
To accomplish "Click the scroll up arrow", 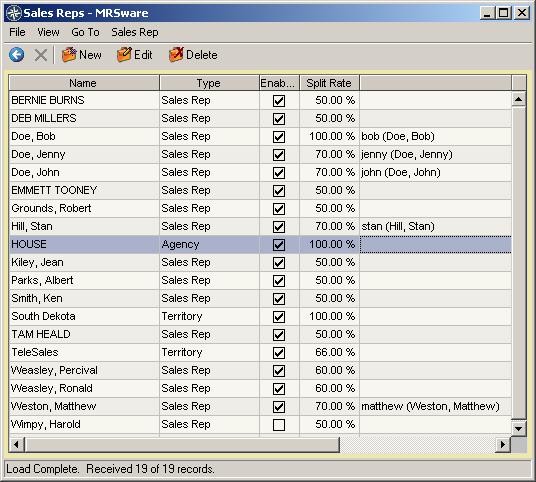I will (x=519, y=99).
